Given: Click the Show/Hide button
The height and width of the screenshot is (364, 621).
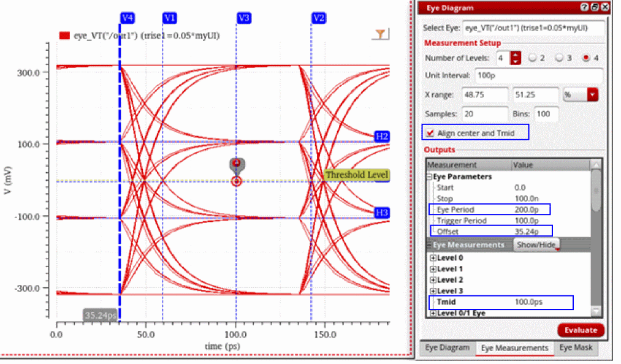Looking at the screenshot, I should [536, 245].
